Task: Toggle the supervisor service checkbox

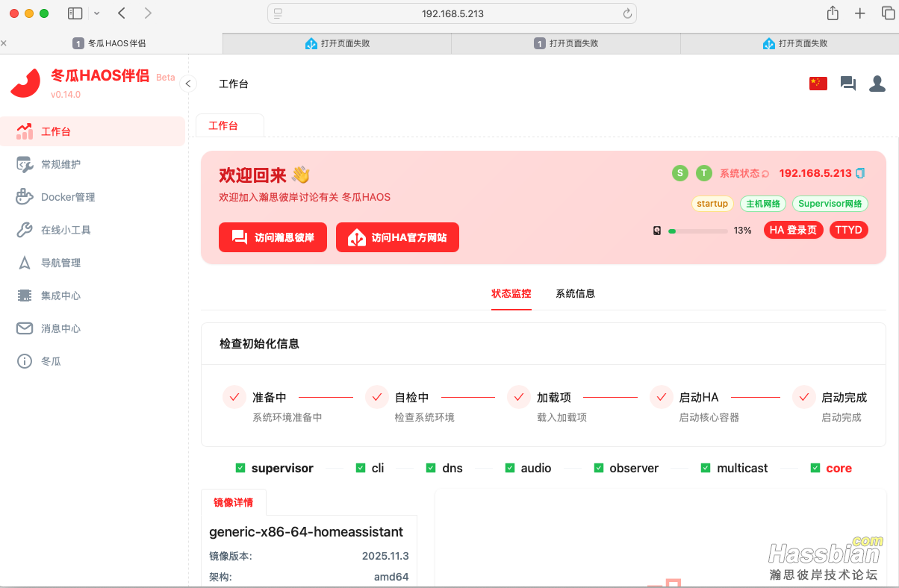Action: point(240,467)
